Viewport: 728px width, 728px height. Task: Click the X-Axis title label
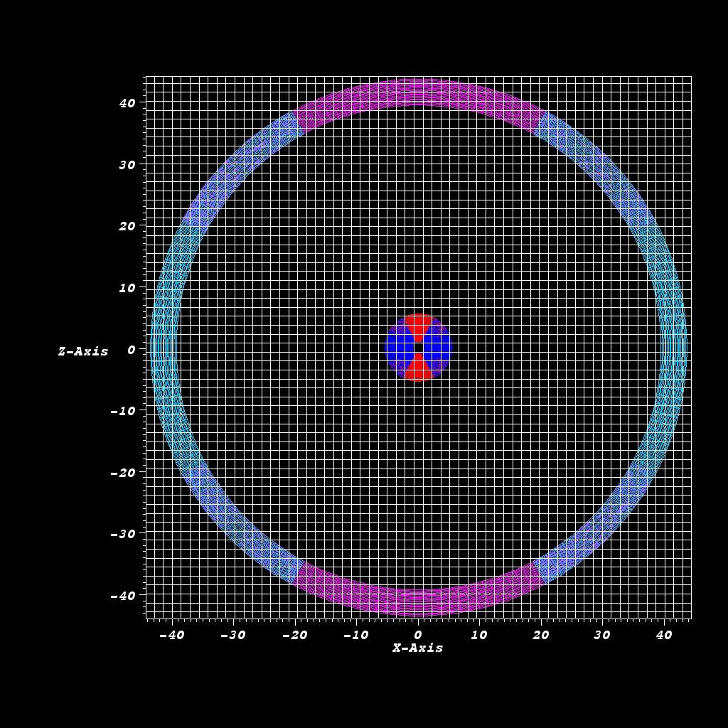pyautogui.click(x=418, y=648)
